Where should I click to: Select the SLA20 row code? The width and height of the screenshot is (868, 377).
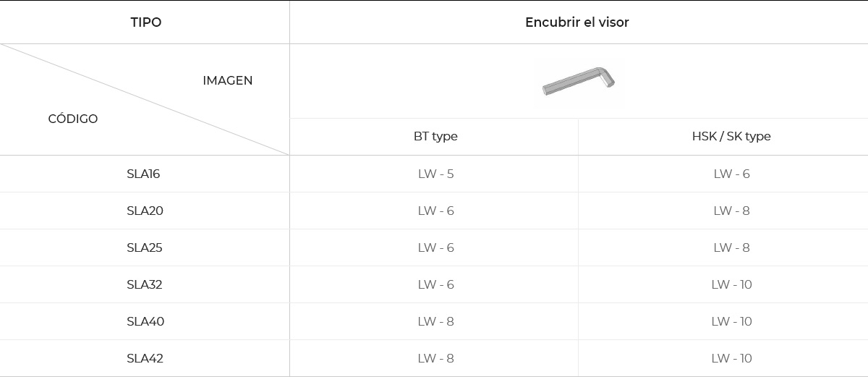[x=145, y=211]
